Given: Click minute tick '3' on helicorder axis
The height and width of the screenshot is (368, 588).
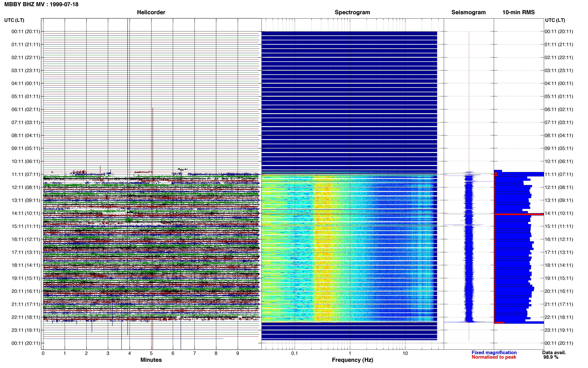Looking at the screenshot, I should click(108, 353).
